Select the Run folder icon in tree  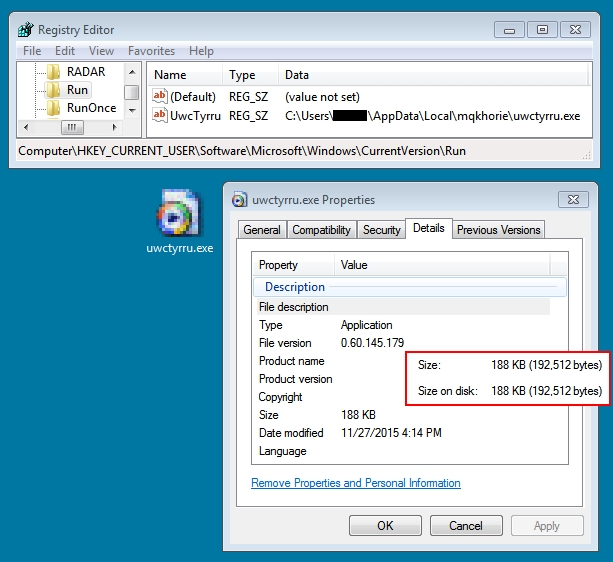coord(53,90)
